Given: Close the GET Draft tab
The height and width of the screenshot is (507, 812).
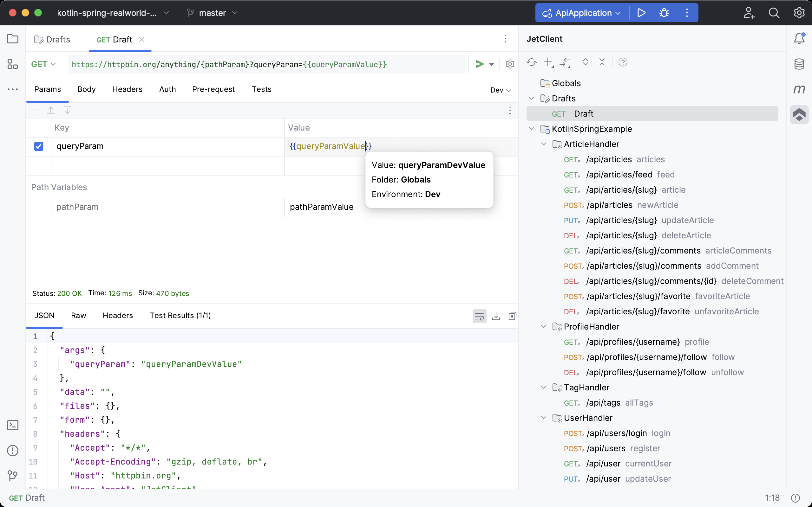Looking at the screenshot, I should (141, 39).
